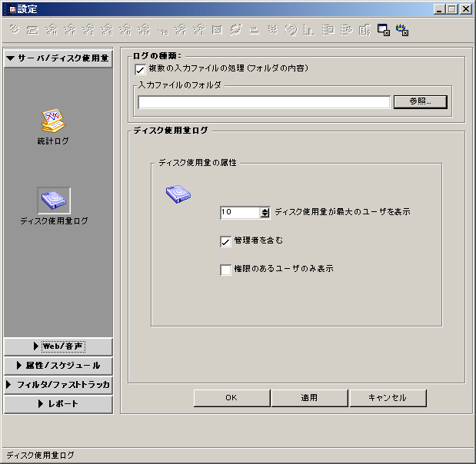This screenshot has width=476, height=464.
Task: Toggle the 管理者を含む checkbox
Action: pyautogui.click(x=225, y=241)
